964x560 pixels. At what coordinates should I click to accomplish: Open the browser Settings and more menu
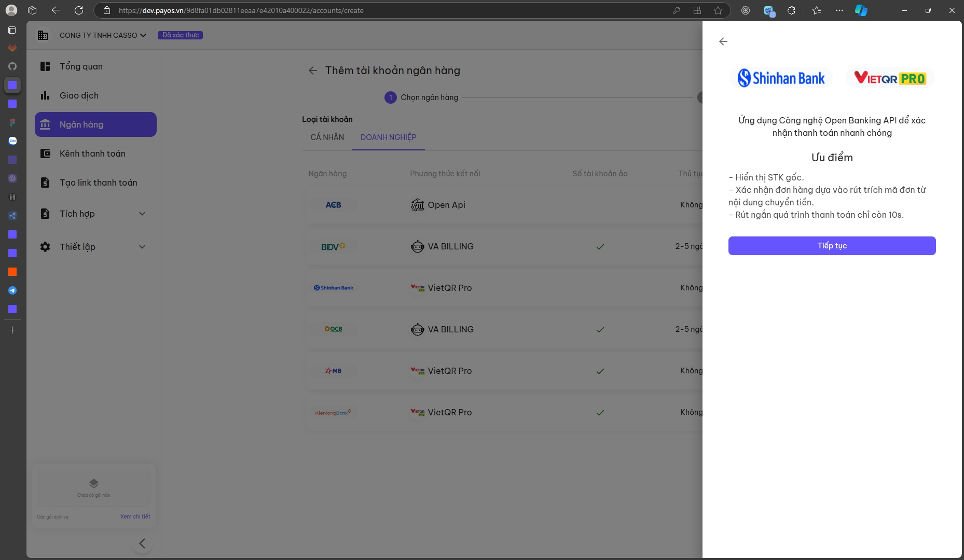click(839, 10)
